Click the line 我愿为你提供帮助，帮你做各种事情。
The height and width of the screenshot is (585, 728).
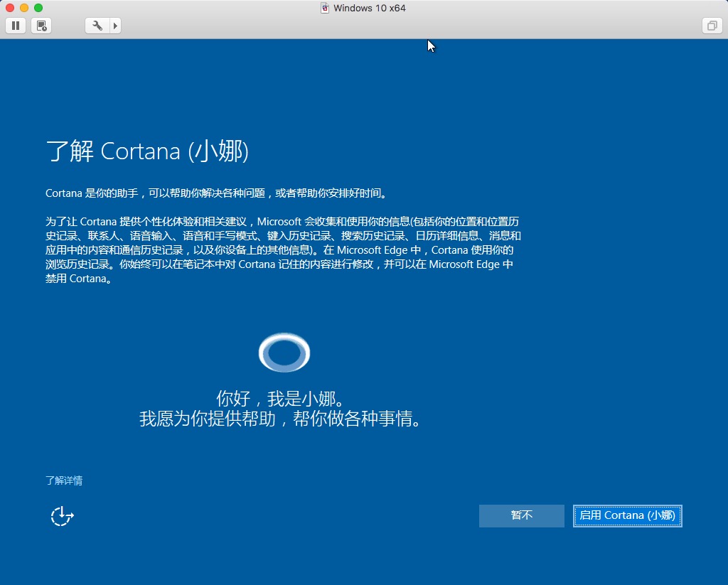coord(280,419)
